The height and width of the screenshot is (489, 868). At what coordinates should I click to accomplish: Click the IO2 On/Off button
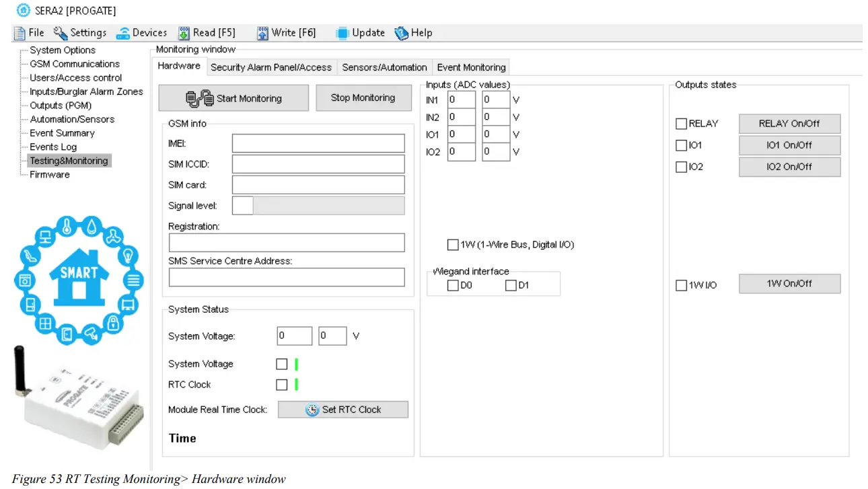790,167
